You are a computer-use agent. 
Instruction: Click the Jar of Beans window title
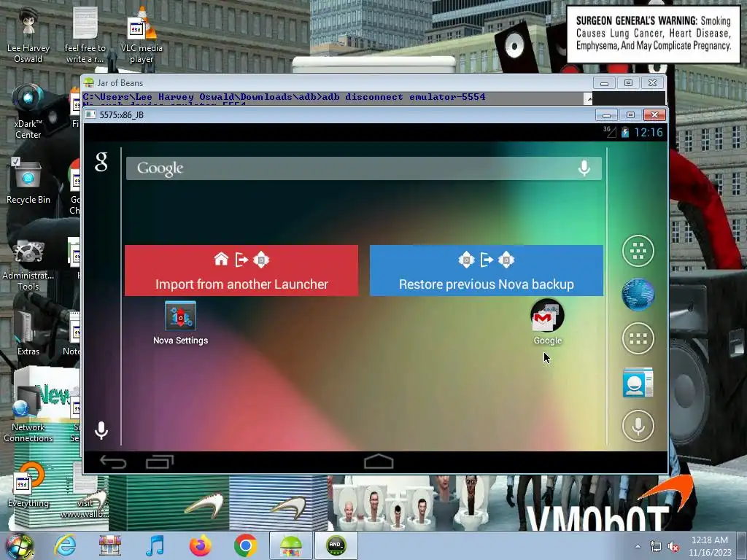(120, 83)
